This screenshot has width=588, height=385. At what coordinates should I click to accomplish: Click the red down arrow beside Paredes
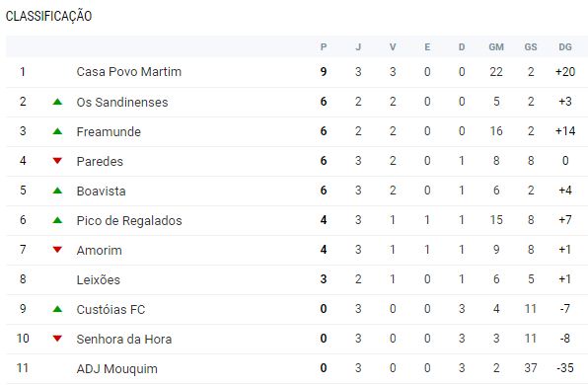click(57, 161)
